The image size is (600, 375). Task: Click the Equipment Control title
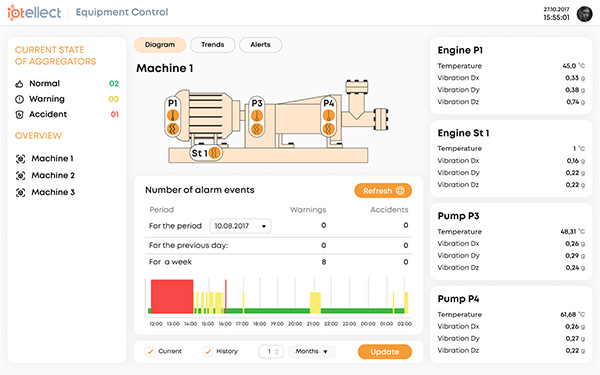122,12
